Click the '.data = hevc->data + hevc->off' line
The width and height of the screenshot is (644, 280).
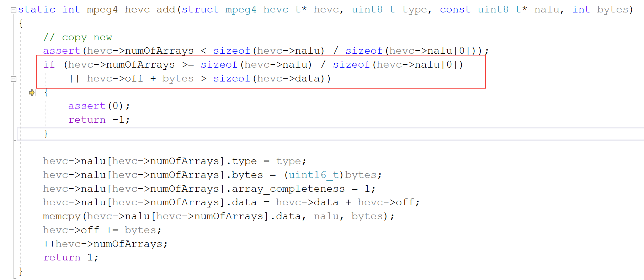coord(231,202)
